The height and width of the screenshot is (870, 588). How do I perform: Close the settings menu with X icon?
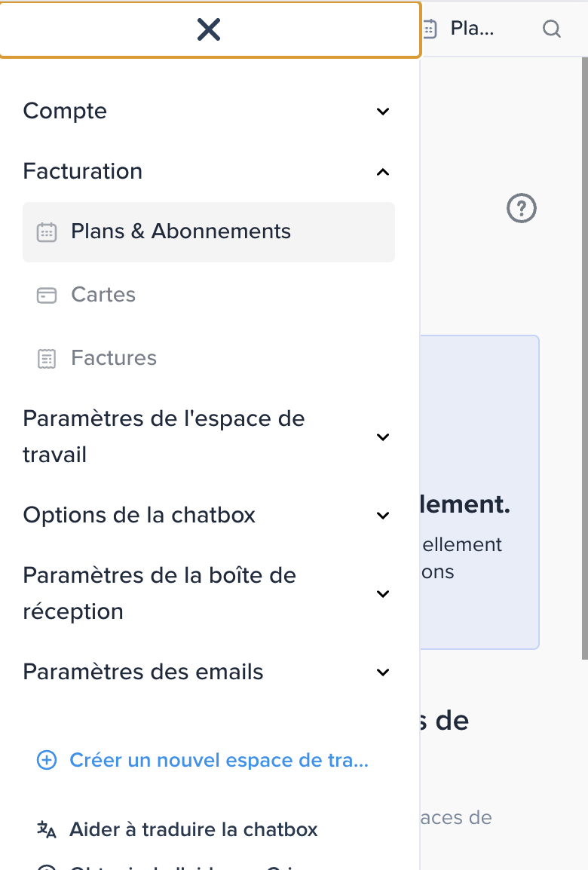click(x=209, y=29)
